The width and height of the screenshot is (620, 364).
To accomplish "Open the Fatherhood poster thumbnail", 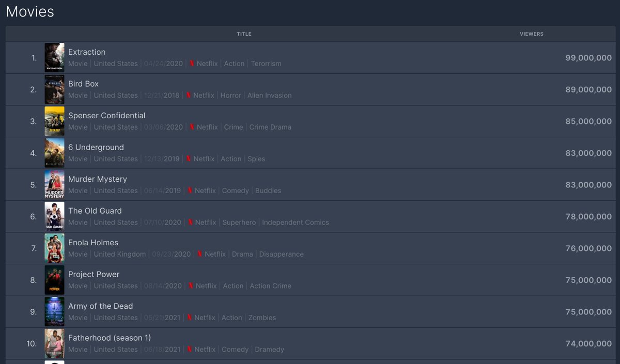I will click(55, 343).
